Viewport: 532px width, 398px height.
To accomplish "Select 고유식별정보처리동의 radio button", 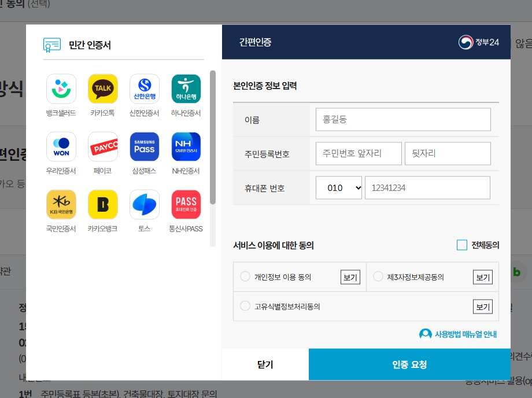I will tap(245, 306).
